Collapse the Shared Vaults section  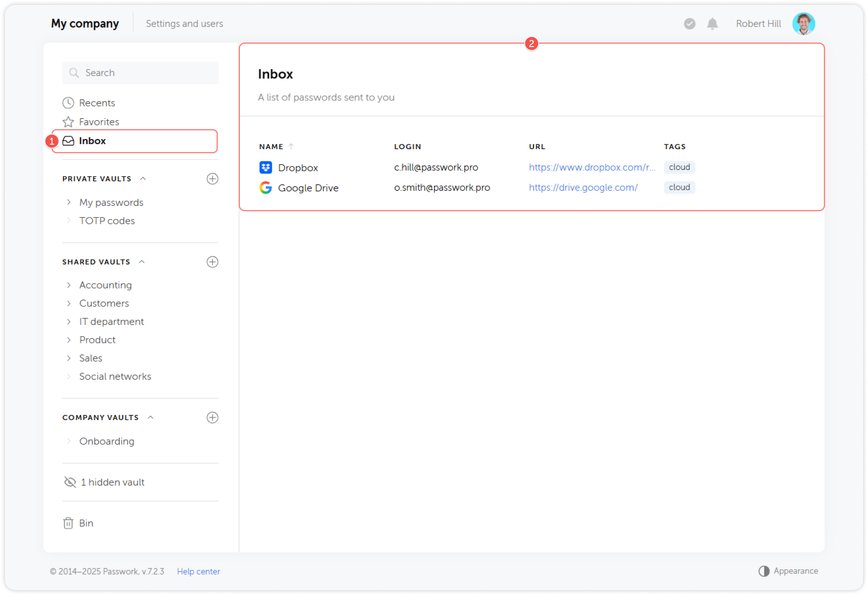(x=142, y=262)
